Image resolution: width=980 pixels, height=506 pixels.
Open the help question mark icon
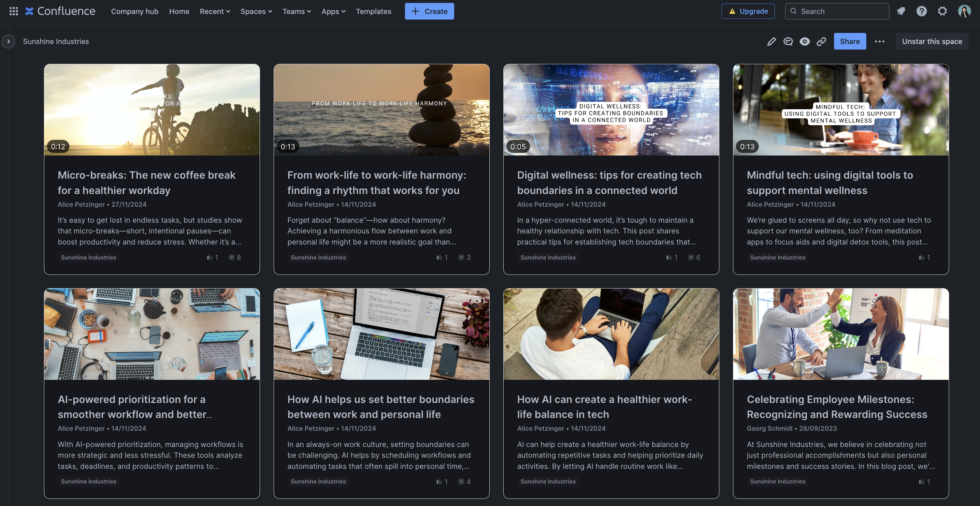pyautogui.click(x=921, y=11)
